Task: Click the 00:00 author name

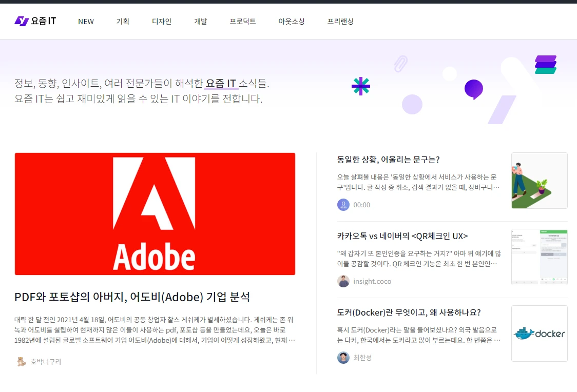Action: coord(362,205)
